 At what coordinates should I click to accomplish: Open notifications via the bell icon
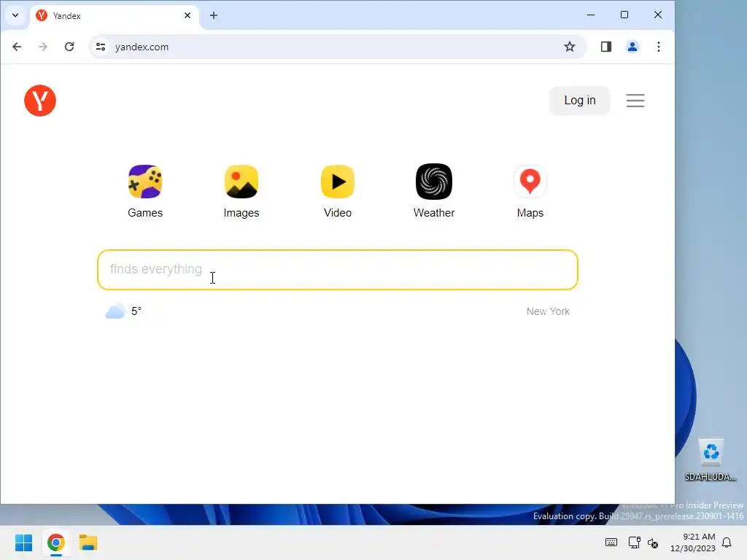727,542
